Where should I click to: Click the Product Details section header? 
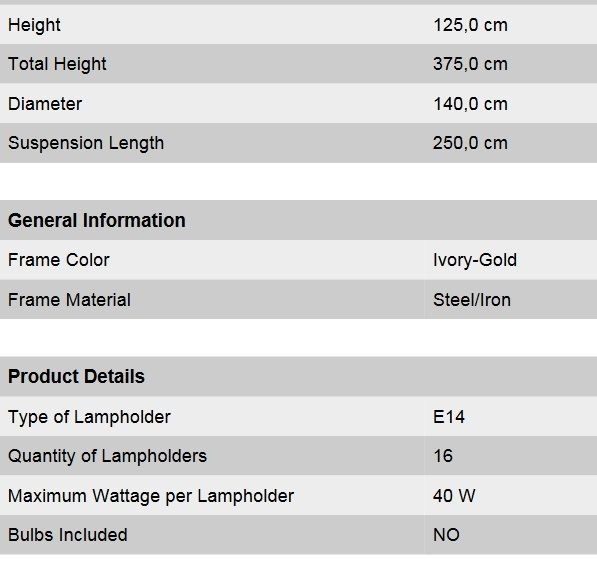tap(76, 376)
